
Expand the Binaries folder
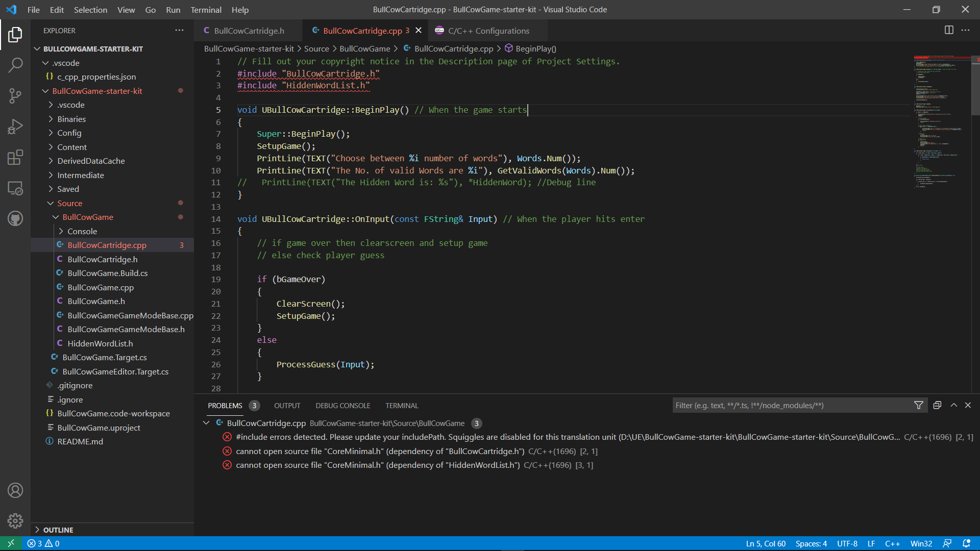click(x=71, y=119)
